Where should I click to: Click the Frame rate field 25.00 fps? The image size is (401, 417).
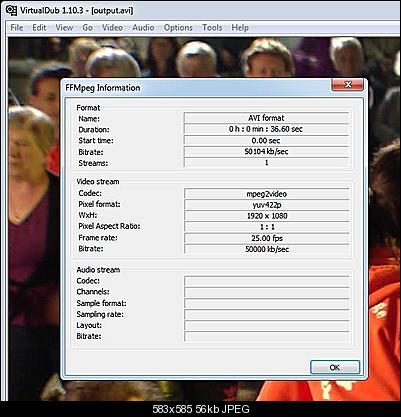tap(267, 238)
